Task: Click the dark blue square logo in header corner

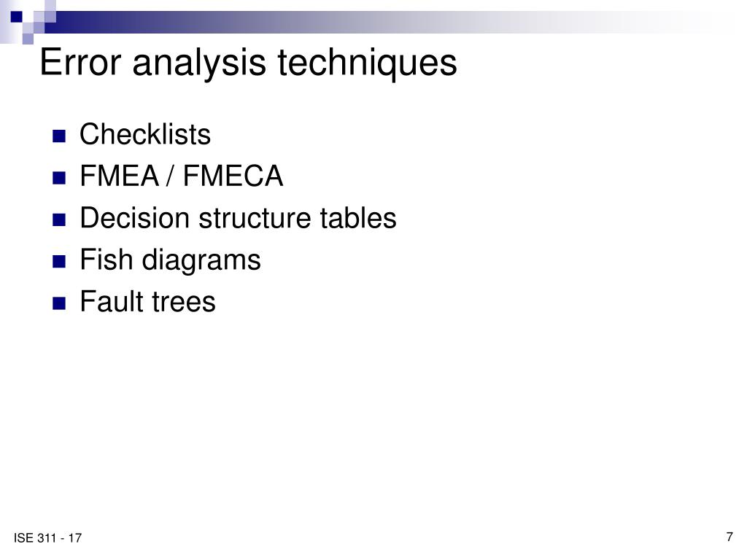Action: [x=17, y=17]
